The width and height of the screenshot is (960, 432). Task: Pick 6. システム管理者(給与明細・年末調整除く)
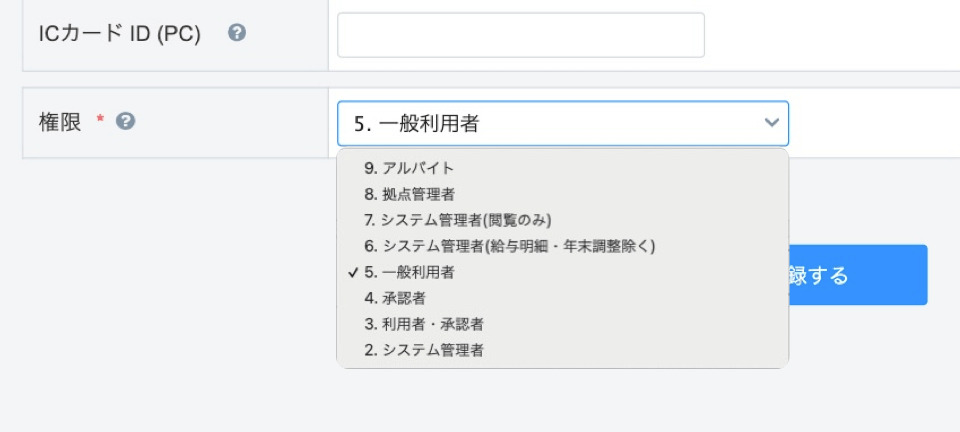point(563,246)
